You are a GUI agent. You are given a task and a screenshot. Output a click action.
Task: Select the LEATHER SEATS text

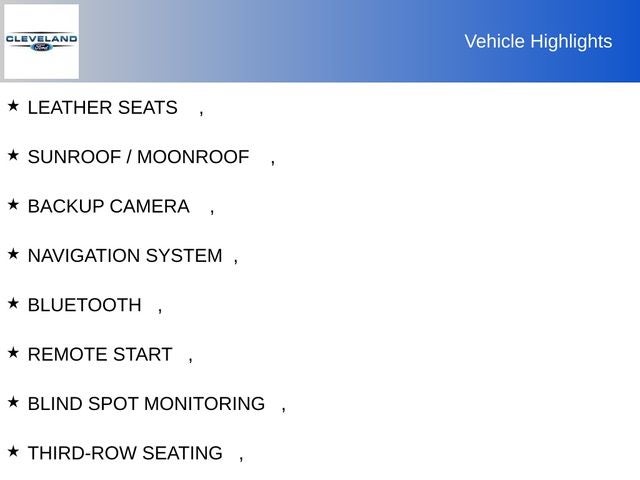(x=102, y=108)
